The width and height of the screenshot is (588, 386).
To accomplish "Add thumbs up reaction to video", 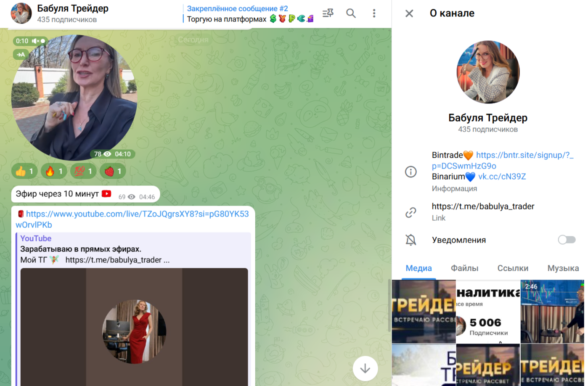I will pyautogui.click(x=24, y=171).
